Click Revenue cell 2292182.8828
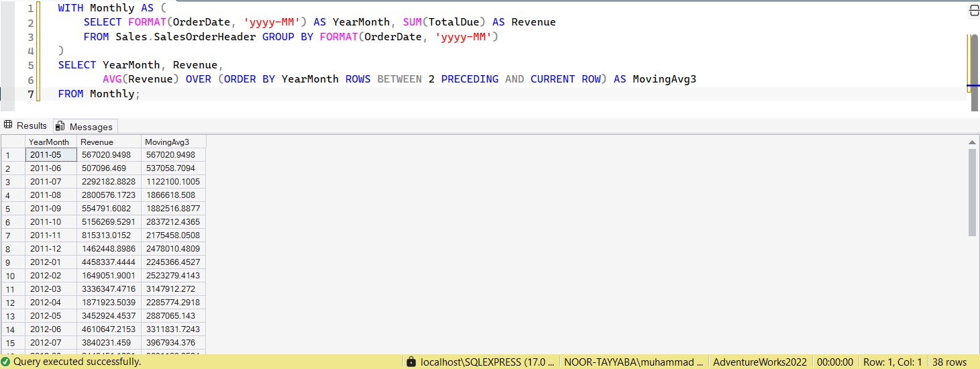This screenshot has height=369, width=980. coord(108,182)
